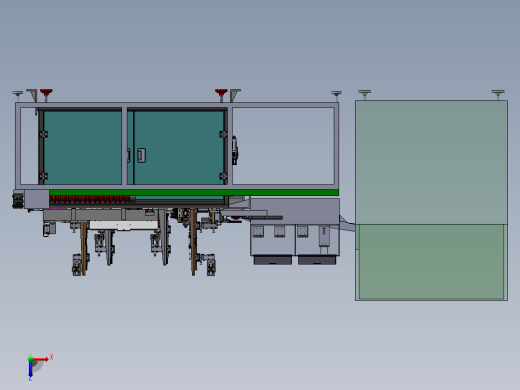Select the empty window panel in the frame
The image size is (520, 390).
(x=283, y=146)
